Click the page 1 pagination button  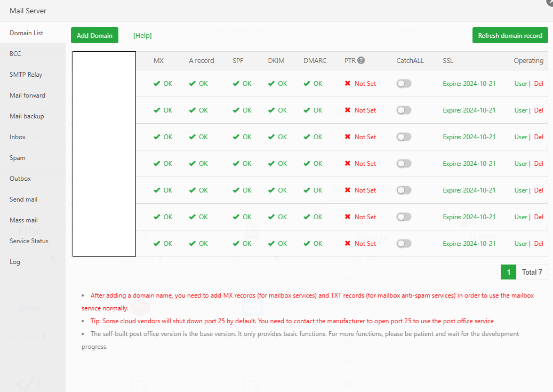(508, 271)
